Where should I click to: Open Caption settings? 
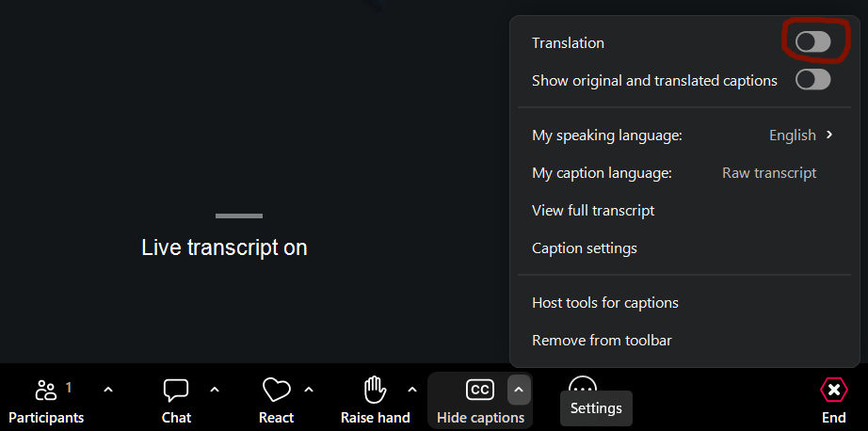click(x=585, y=248)
